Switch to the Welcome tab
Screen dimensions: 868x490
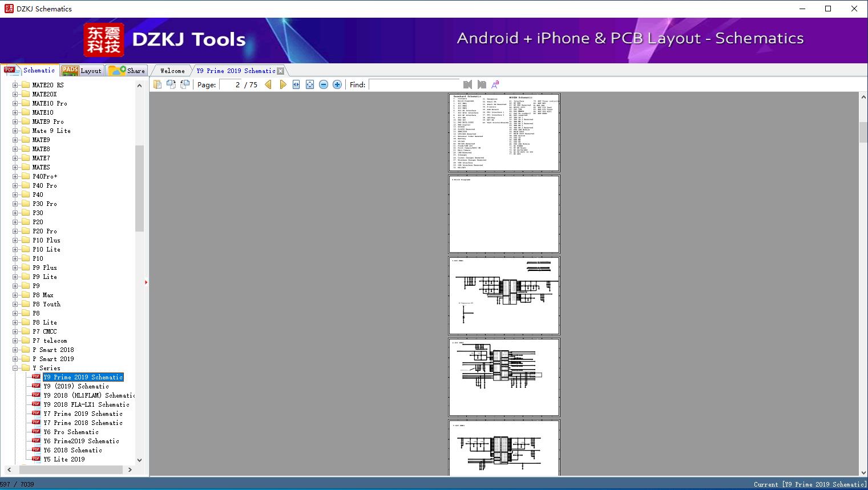click(x=172, y=71)
